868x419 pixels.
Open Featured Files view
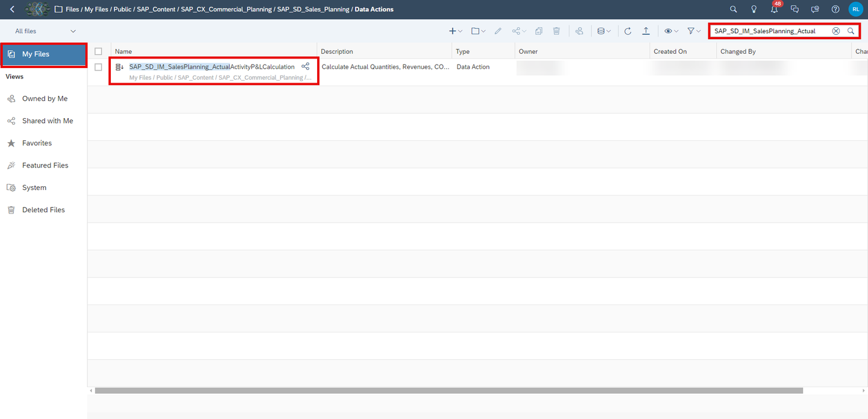click(x=43, y=165)
